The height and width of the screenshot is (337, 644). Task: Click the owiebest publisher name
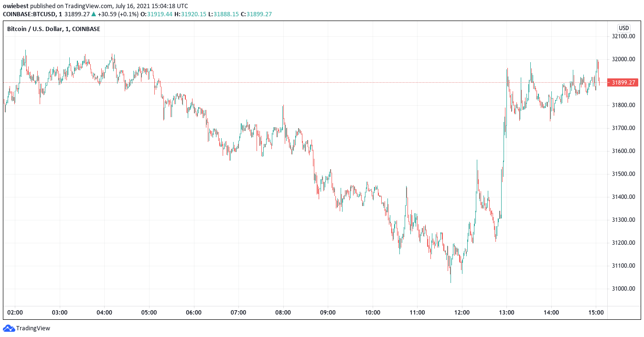[x=16, y=6]
